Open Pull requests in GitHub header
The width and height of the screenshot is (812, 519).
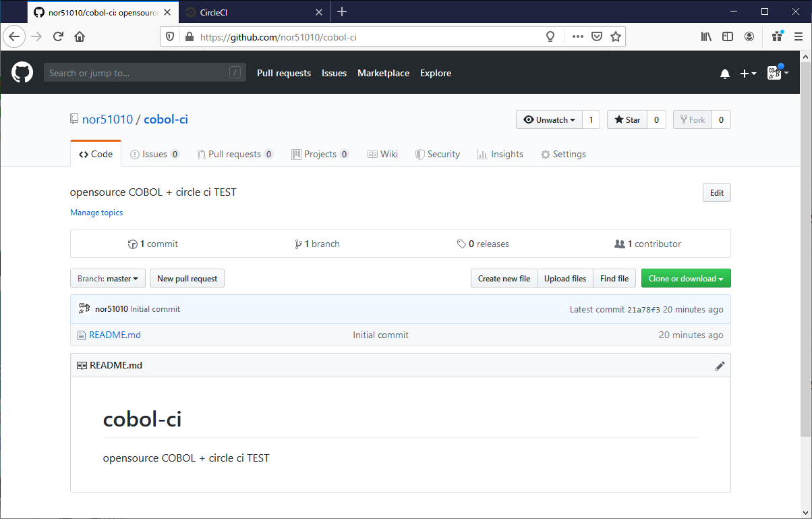tap(284, 73)
